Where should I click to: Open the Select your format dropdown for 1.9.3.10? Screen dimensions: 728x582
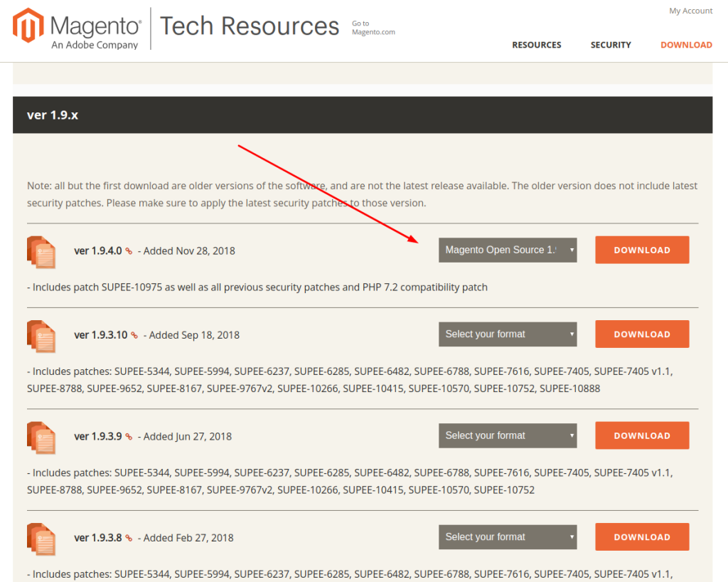(507, 334)
